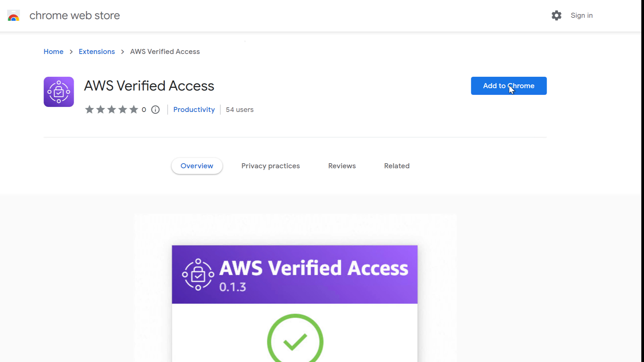Click the rating count '0'

pos(144,110)
